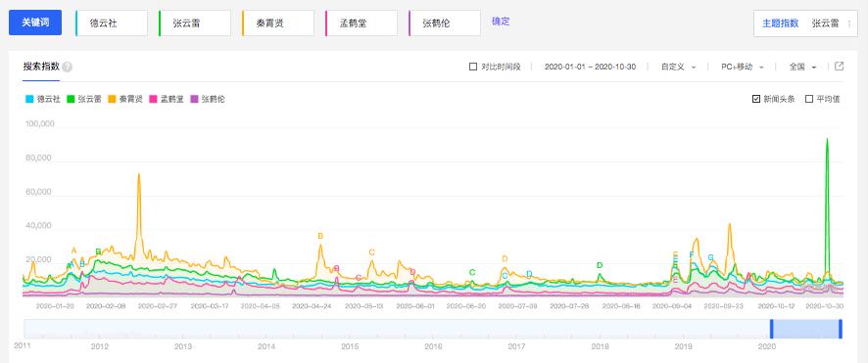868x363 pixels.
Task: Click the 2020-10-30 x-axis date label
Action: click(824, 305)
